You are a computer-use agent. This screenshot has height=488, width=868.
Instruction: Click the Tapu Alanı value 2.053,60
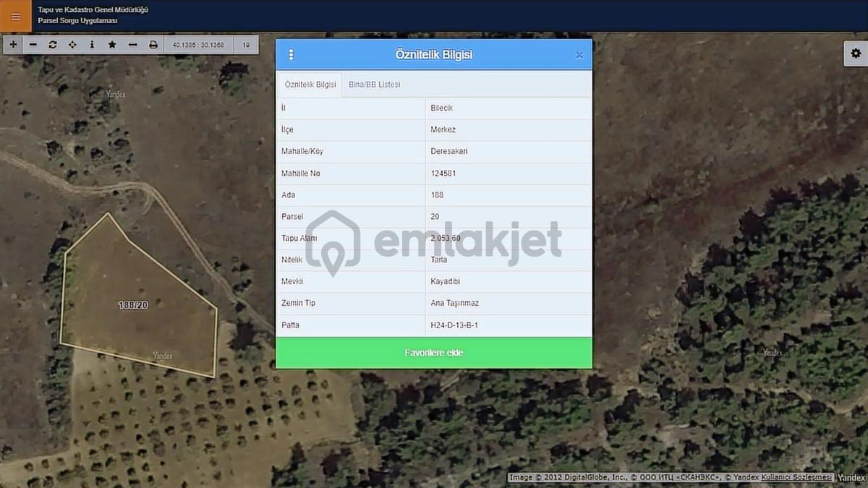pos(446,239)
